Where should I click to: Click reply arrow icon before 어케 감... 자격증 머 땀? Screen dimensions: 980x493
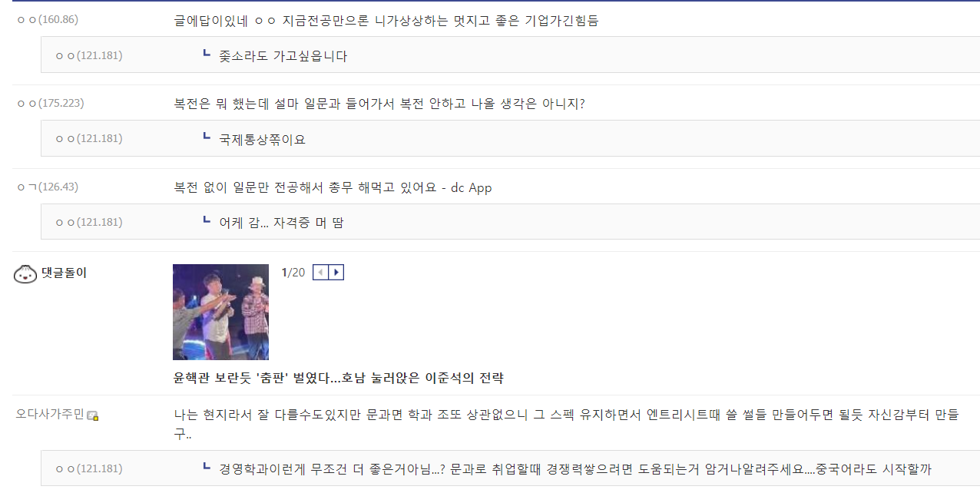pos(206,220)
